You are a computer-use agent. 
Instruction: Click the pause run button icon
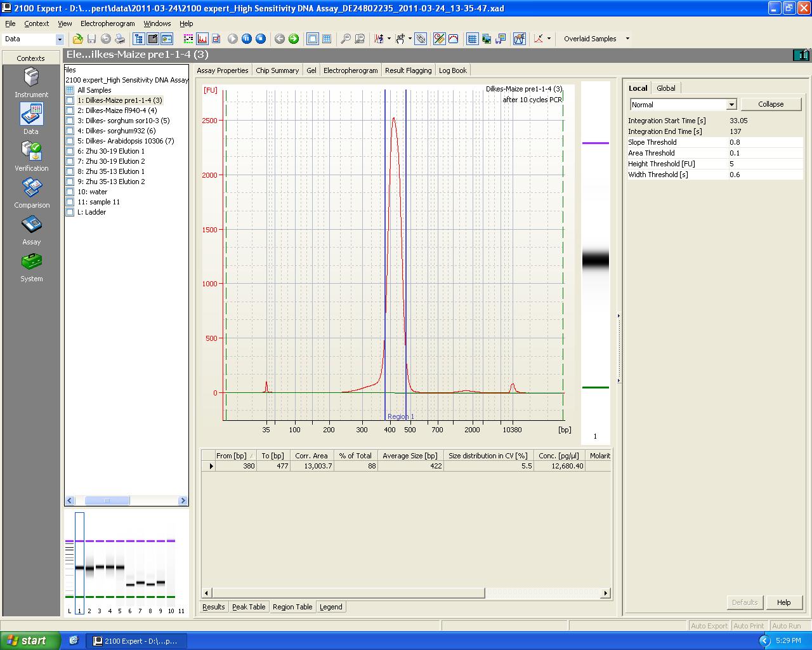pyautogui.click(x=247, y=39)
